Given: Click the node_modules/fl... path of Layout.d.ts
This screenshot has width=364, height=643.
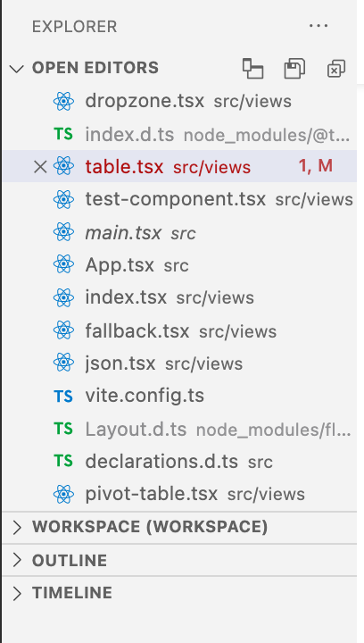Looking at the screenshot, I should [x=274, y=430].
